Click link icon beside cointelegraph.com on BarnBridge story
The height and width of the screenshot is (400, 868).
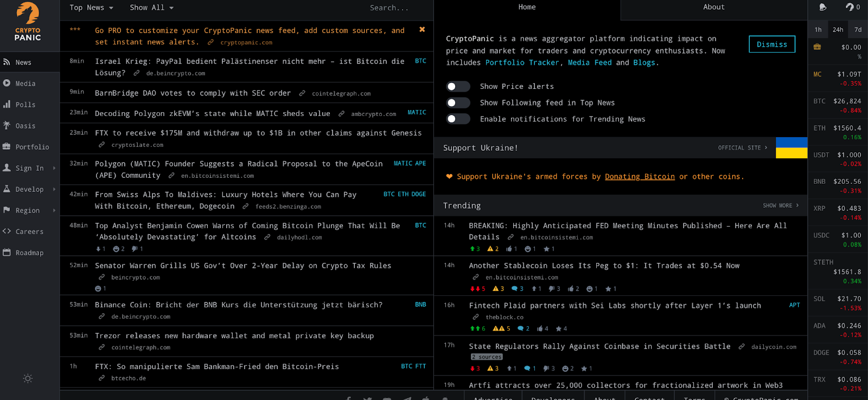point(302,93)
